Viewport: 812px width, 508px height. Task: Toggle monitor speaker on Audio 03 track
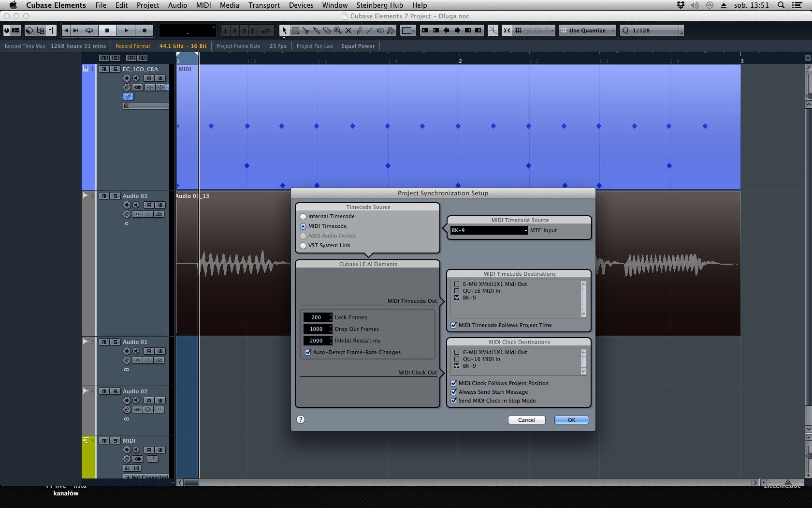pos(136,205)
